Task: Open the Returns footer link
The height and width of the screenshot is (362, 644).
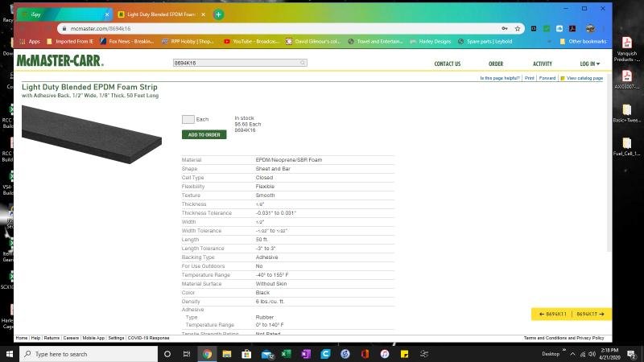Action: tap(52, 338)
